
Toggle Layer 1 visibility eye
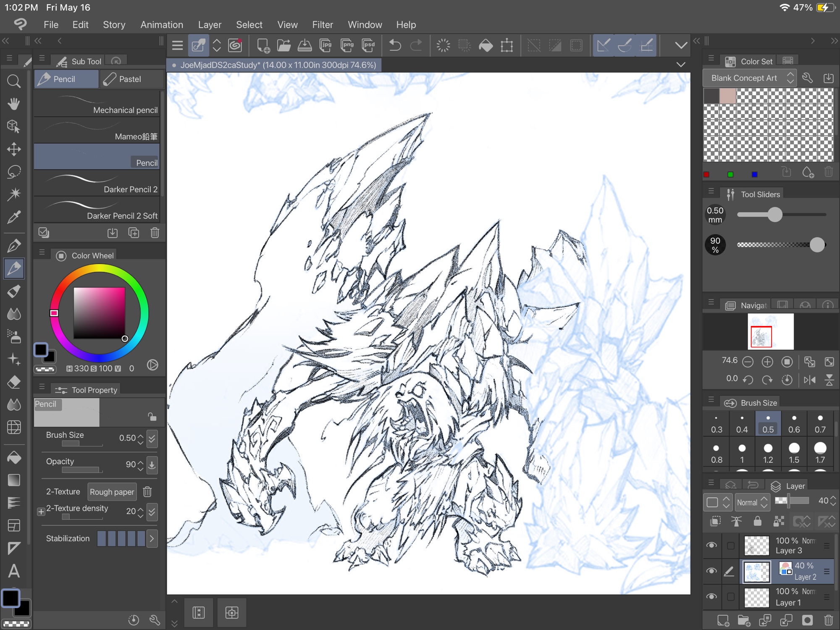(x=711, y=596)
